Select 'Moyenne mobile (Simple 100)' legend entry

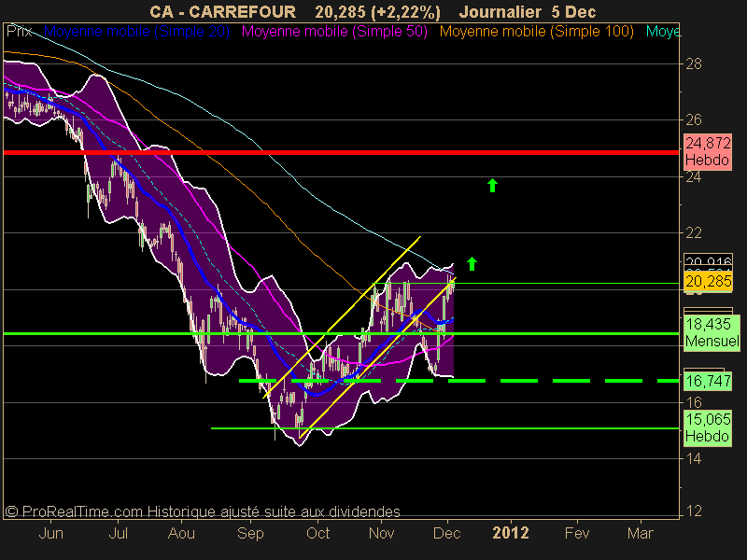coord(536,32)
